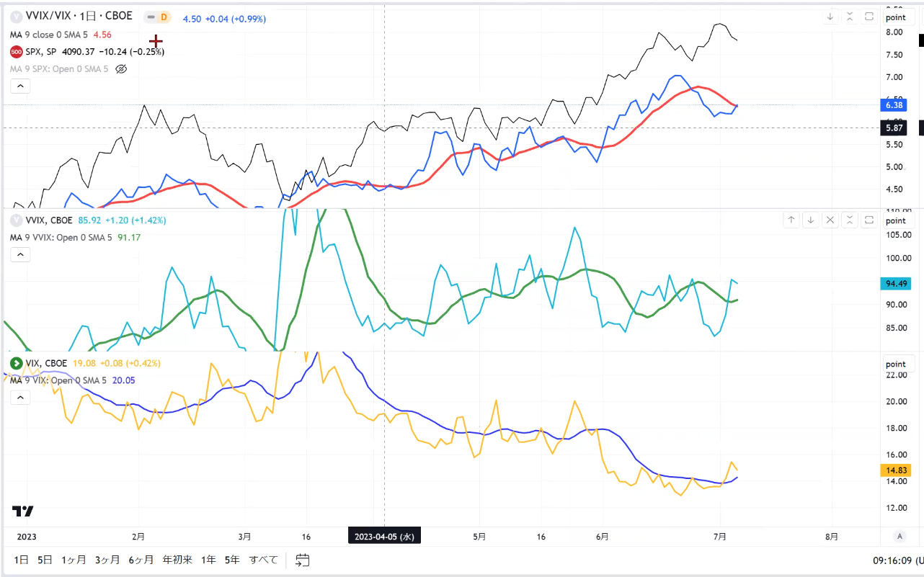924x577 pixels.
Task: Click the 5.87 black price label
Action: pos(893,128)
